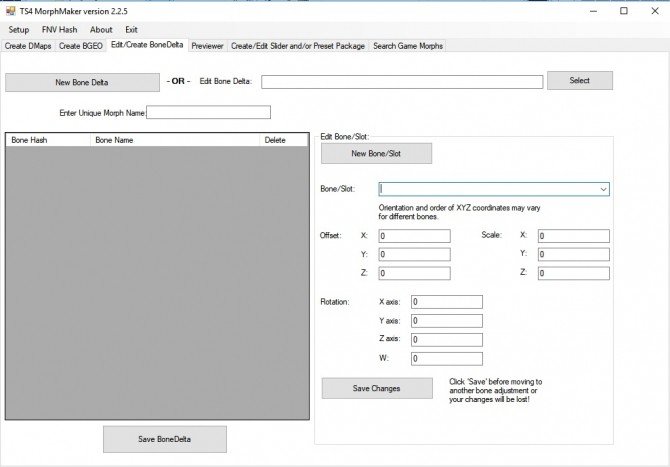
Task: Switch to the Create DMaps tab
Action: click(28, 46)
